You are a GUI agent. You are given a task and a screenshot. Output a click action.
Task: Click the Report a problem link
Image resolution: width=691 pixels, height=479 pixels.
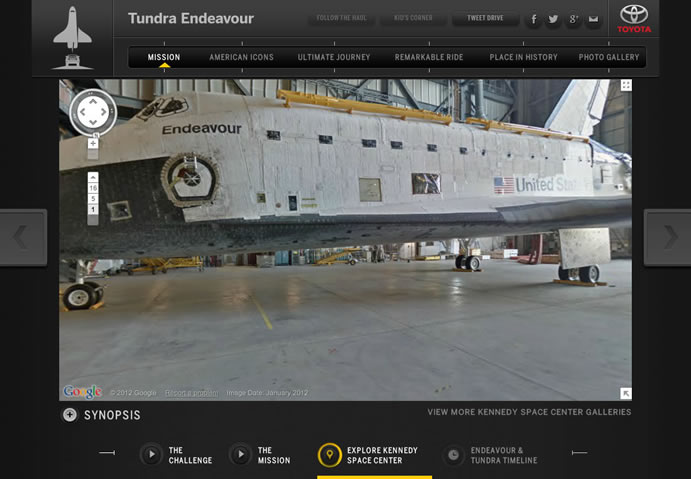pos(191,393)
